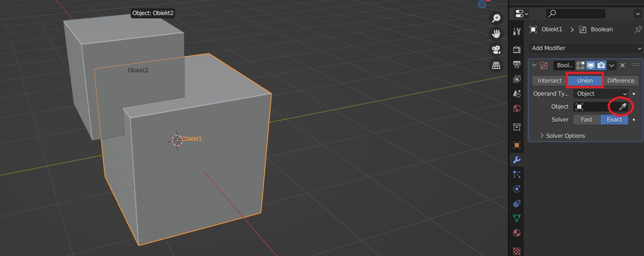
Task: Open the Tool properties tab
Action: point(517,31)
